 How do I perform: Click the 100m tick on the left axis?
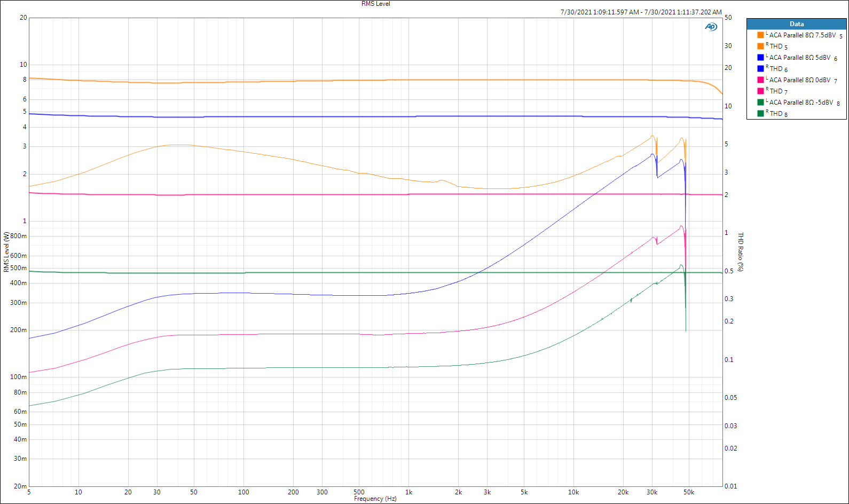[19, 377]
